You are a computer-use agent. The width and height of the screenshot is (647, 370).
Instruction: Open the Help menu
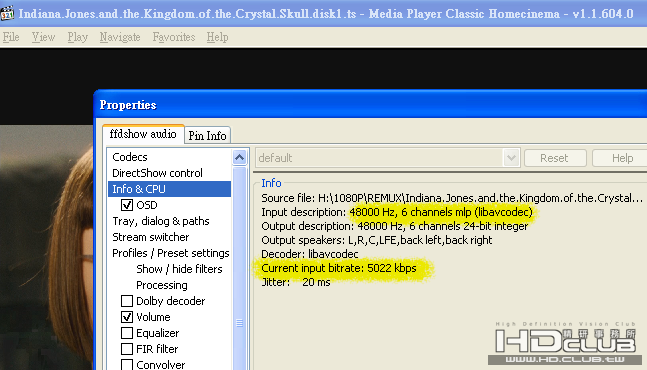click(217, 37)
